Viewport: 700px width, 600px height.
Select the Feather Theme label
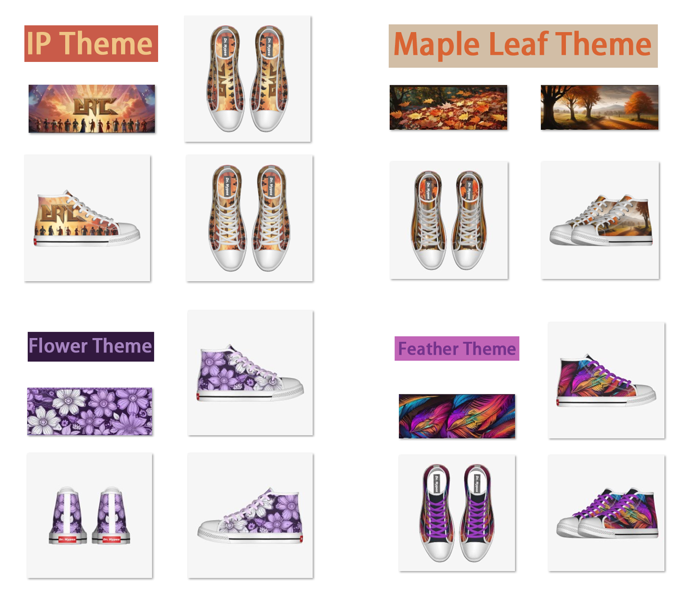point(457,349)
